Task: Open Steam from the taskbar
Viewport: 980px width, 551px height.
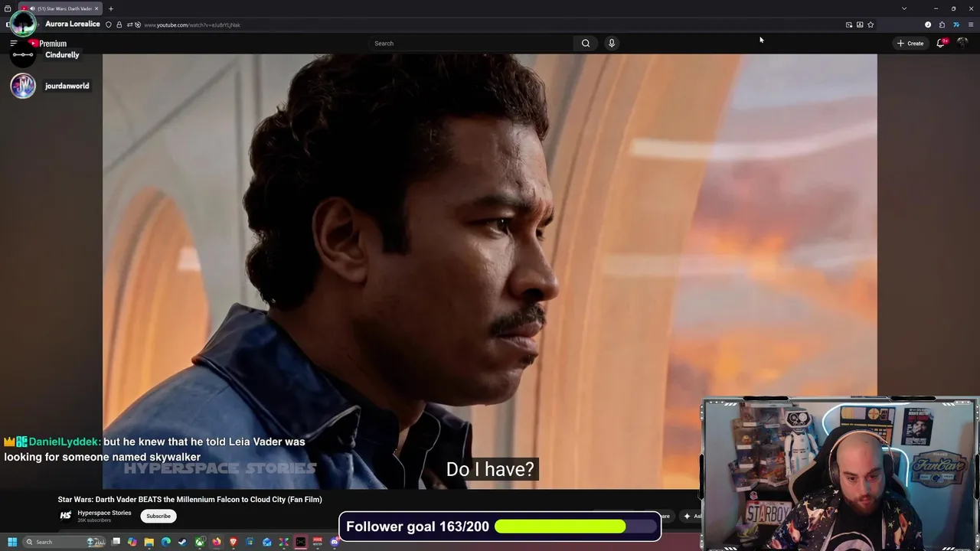Action: [183, 542]
